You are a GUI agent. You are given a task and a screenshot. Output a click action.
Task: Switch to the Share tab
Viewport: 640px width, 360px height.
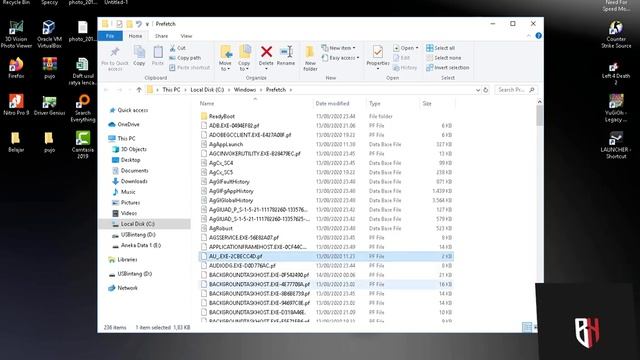click(x=161, y=36)
